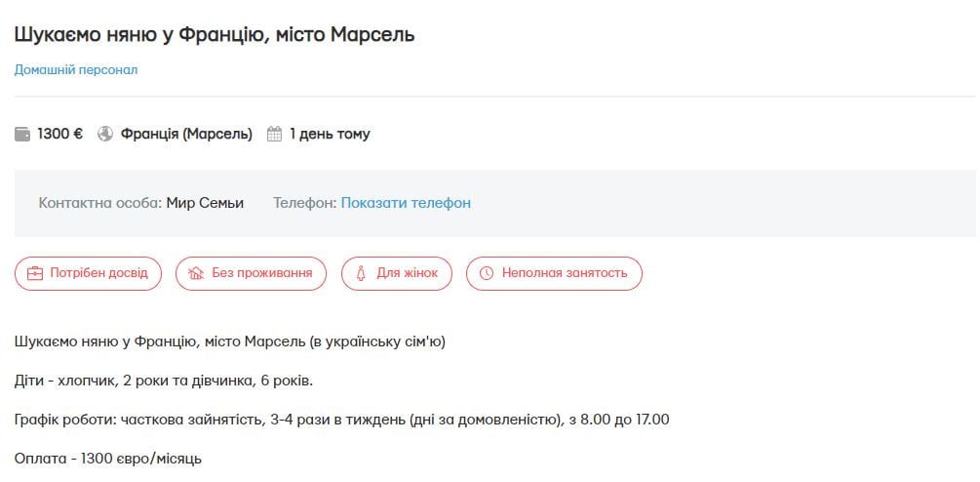Reveal phone via Показати телефон

tap(406, 203)
